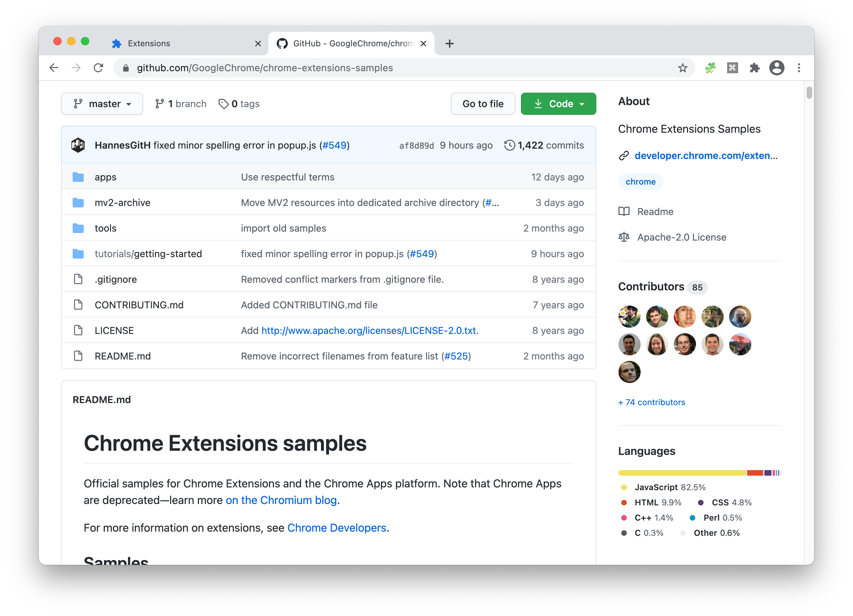Click the tools folder icon
853x616 pixels.
(78, 228)
